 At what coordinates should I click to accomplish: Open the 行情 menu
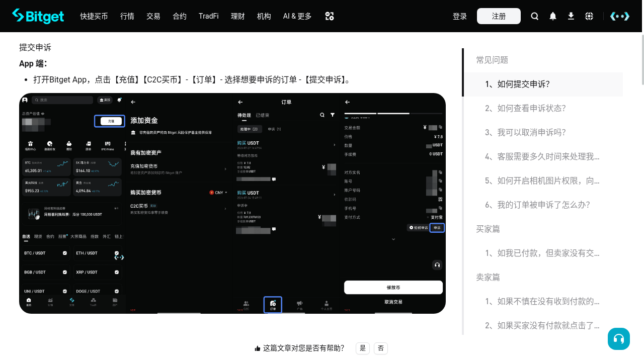pyautogui.click(x=127, y=16)
